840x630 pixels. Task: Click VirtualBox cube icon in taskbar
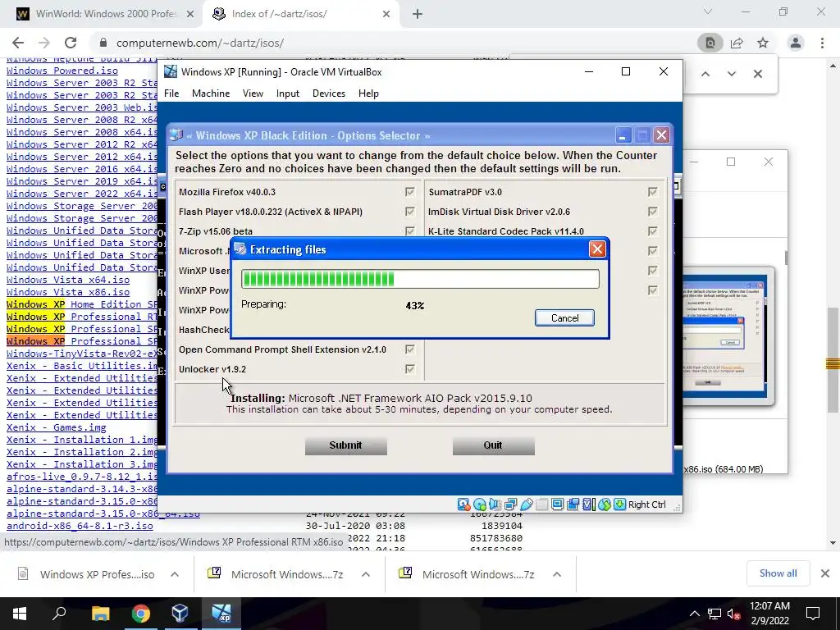tap(180, 614)
